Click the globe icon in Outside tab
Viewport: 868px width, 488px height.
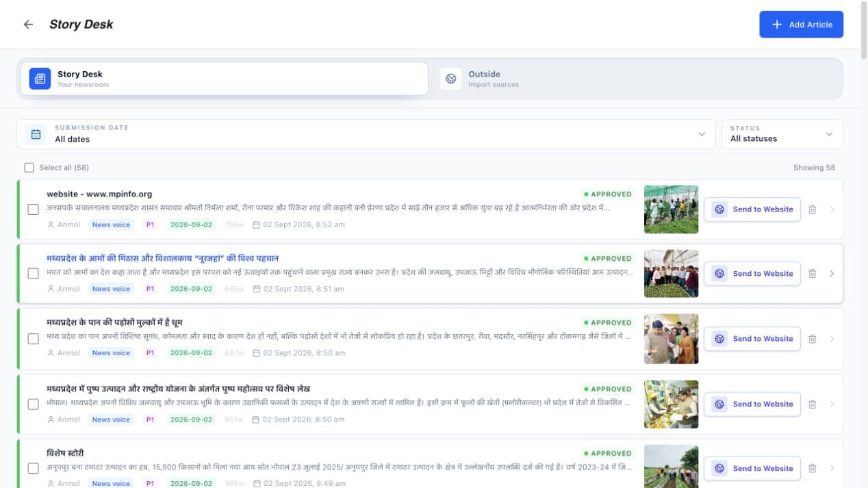pyautogui.click(x=450, y=79)
